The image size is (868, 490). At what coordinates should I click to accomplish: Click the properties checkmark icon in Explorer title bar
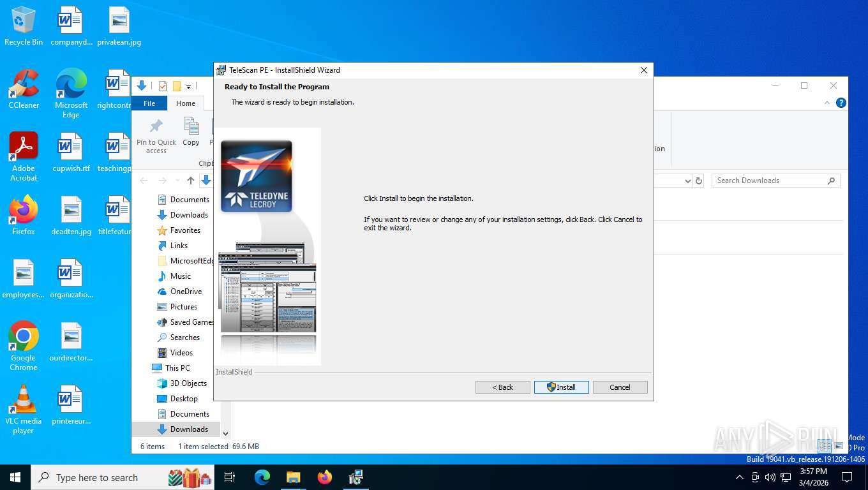click(162, 86)
